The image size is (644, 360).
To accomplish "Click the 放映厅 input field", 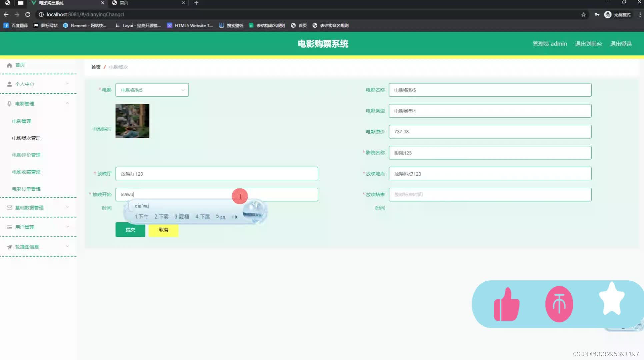I will tap(217, 174).
